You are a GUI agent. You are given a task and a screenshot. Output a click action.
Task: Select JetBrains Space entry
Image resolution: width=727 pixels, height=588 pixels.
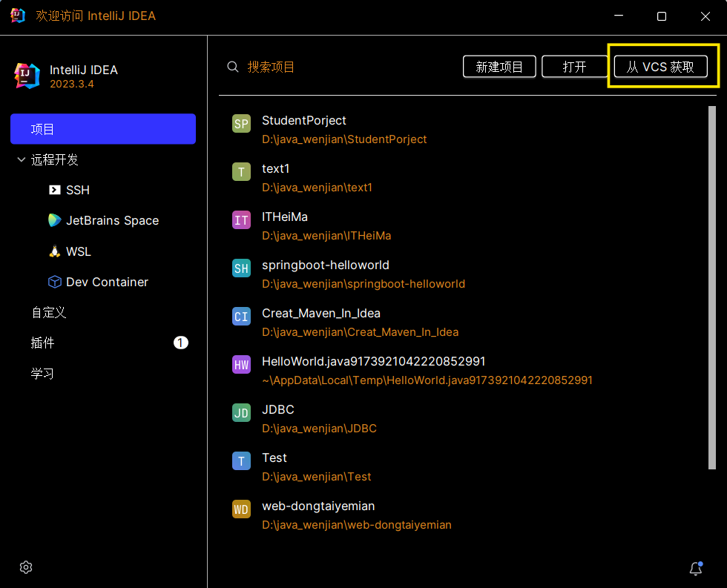pos(112,220)
